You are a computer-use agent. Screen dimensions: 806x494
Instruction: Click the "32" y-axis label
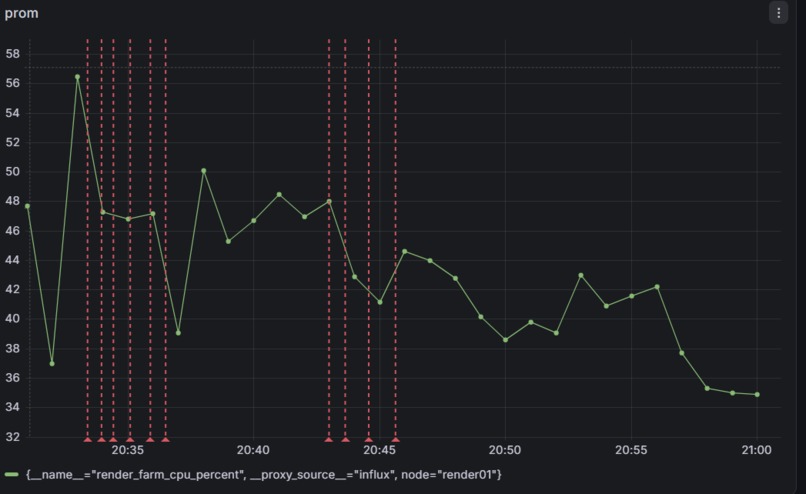[13, 437]
